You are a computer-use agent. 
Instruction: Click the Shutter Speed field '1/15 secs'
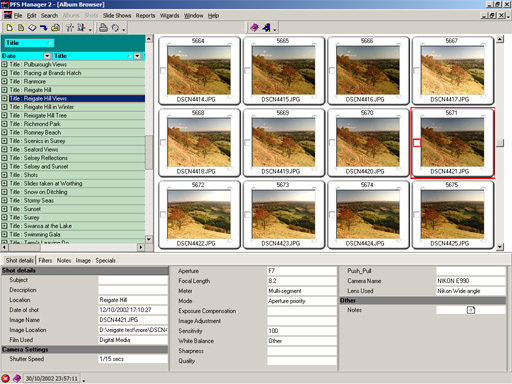(133, 359)
